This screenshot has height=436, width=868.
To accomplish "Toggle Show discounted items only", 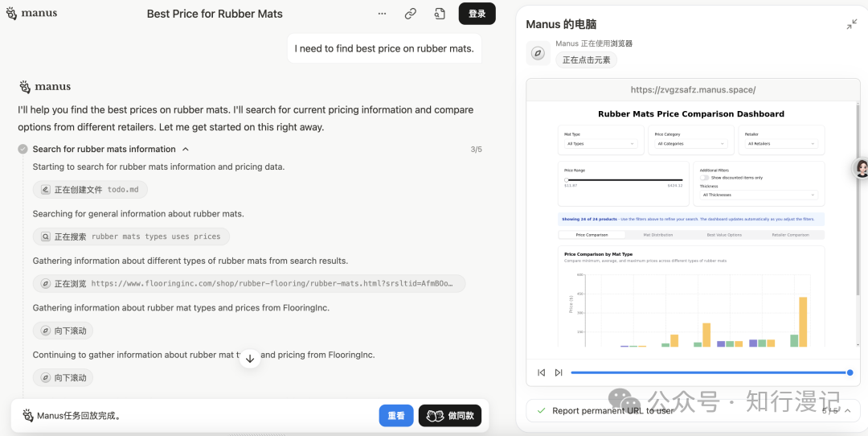I will pos(704,178).
